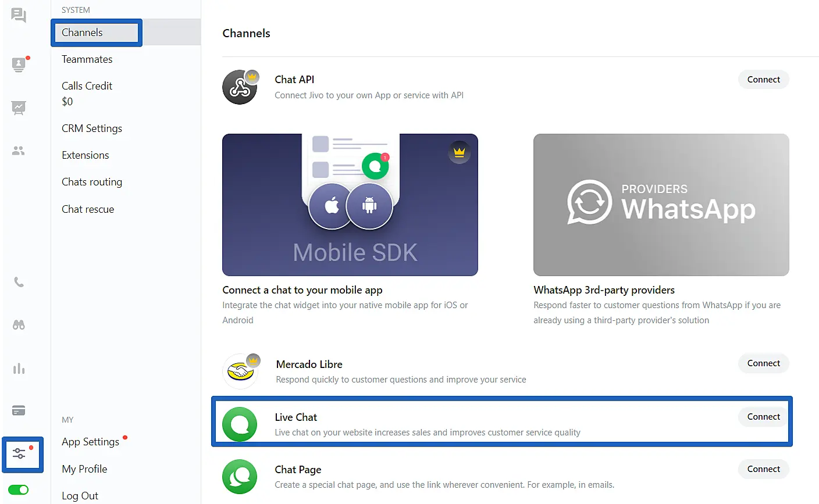Connect the Chat API channel

[x=763, y=80]
